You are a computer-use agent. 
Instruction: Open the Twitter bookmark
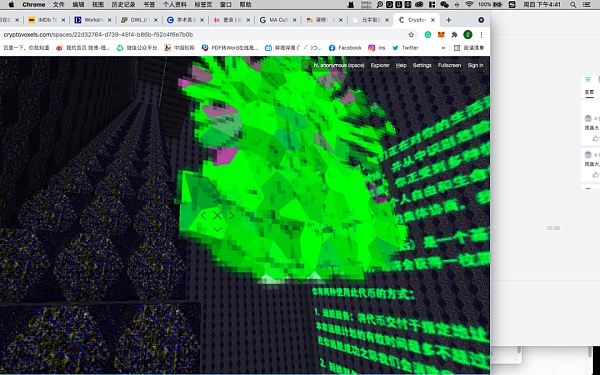pyautogui.click(x=405, y=48)
